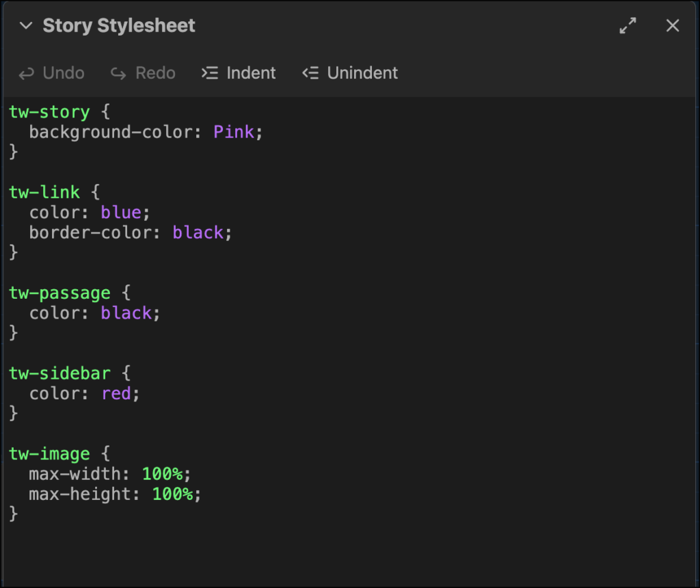Click the 100% value of max-width

click(162, 474)
